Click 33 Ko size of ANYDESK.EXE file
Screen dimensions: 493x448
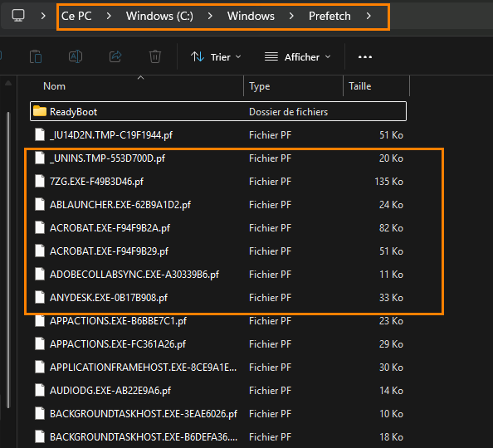[x=391, y=298]
